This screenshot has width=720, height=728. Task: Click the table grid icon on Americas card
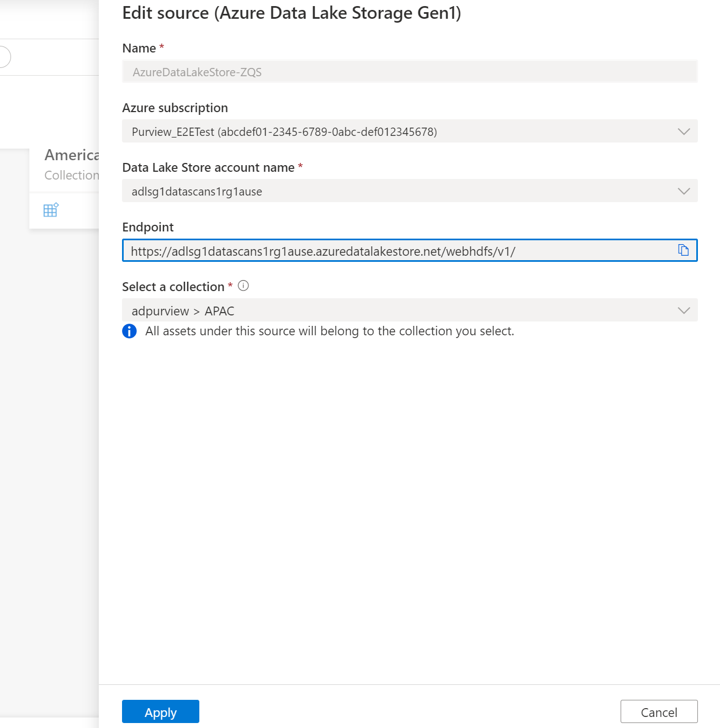pyautogui.click(x=51, y=210)
